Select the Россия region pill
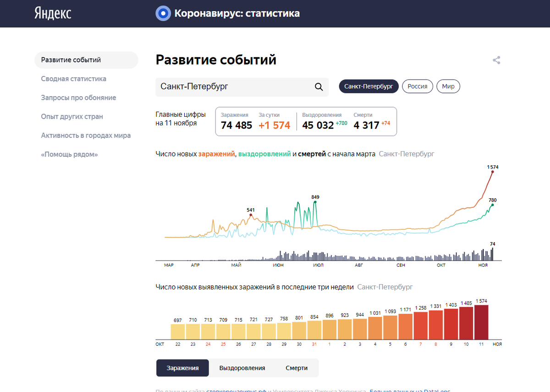This screenshot has width=550, height=392. click(x=418, y=86)
